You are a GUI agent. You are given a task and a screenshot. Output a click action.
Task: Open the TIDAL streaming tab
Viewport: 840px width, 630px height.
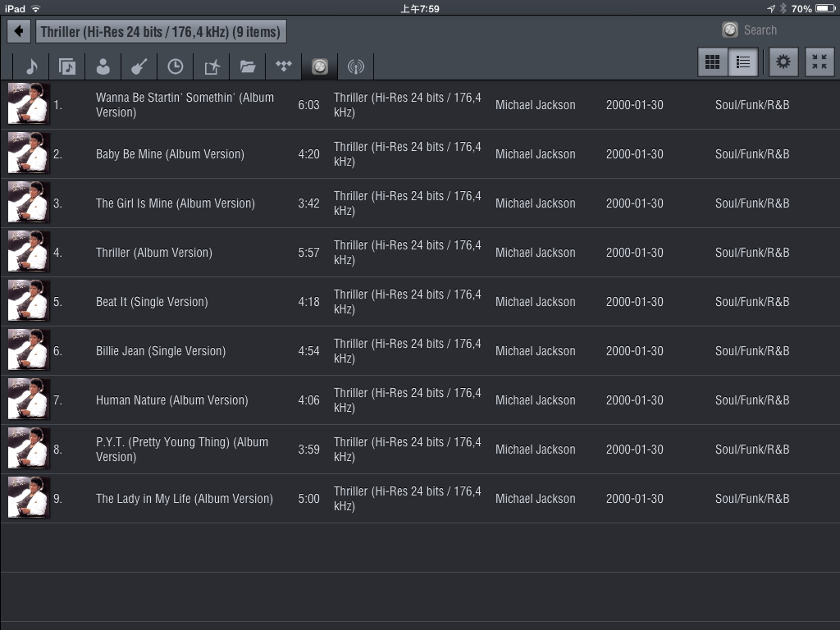pos(284,66)
